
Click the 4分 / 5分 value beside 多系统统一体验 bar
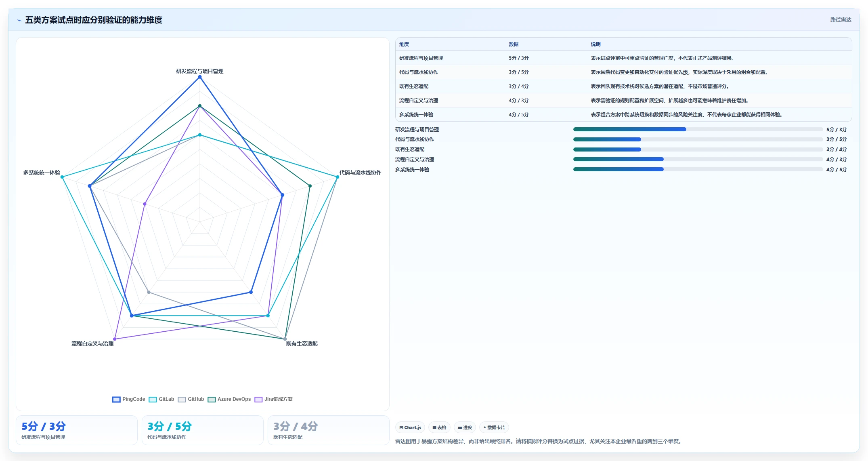[837, 170]
